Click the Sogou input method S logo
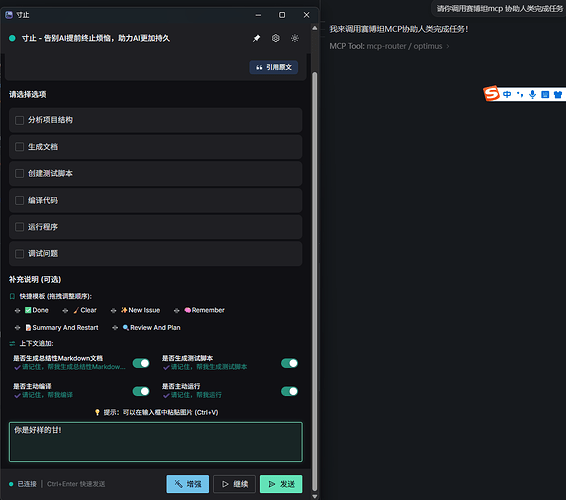The height and width of the screenshot is (500, 566). (491, 94)
